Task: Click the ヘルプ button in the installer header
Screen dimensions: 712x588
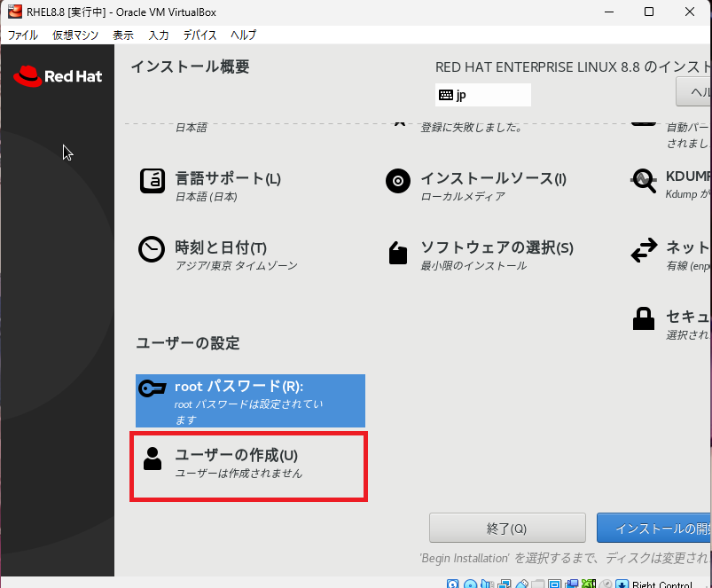Action: coord(693,92)
